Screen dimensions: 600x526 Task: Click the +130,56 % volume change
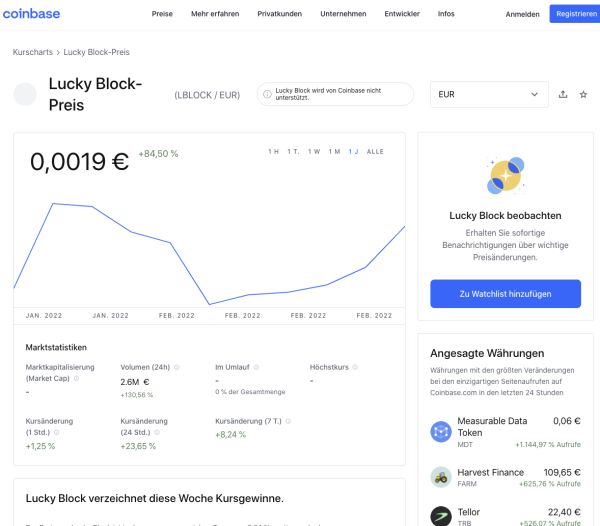[137, 395]
